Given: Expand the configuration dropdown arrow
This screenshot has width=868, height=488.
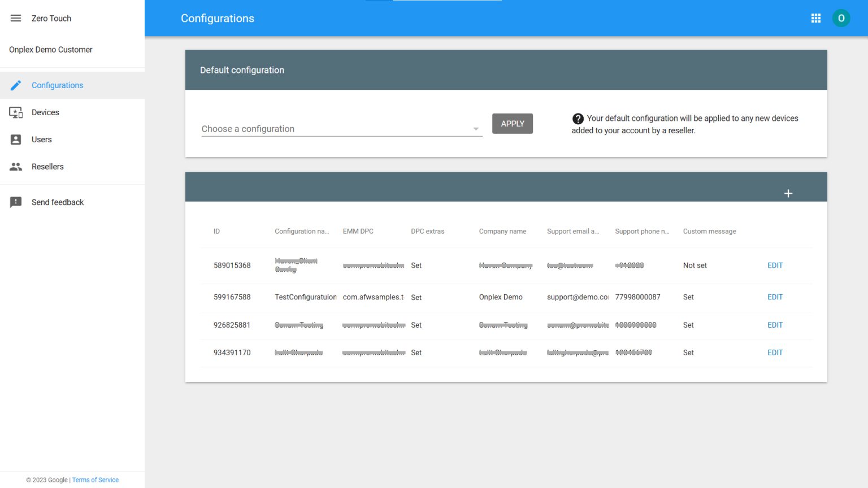Looking at the screenshot, I should tap(475, 129).
